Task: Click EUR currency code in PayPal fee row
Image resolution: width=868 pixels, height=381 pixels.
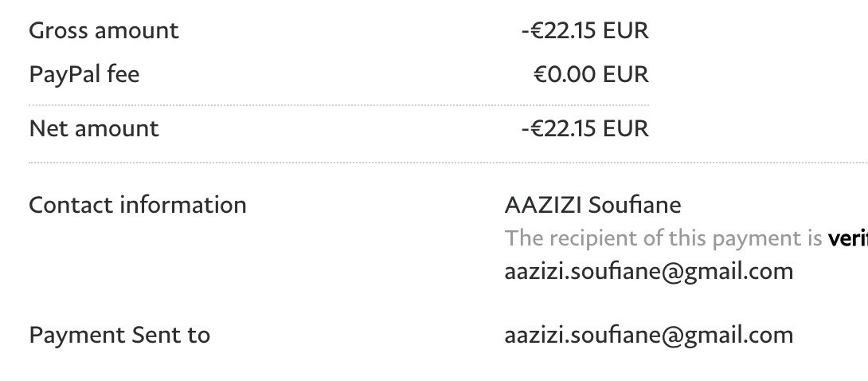Action: click(626, 75)
